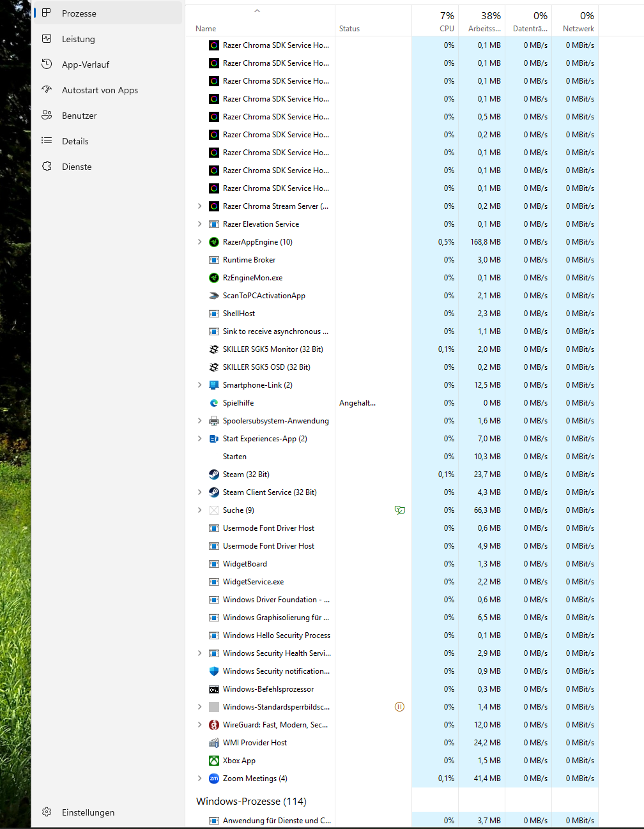Open the Dienste page

coord(108,167)
